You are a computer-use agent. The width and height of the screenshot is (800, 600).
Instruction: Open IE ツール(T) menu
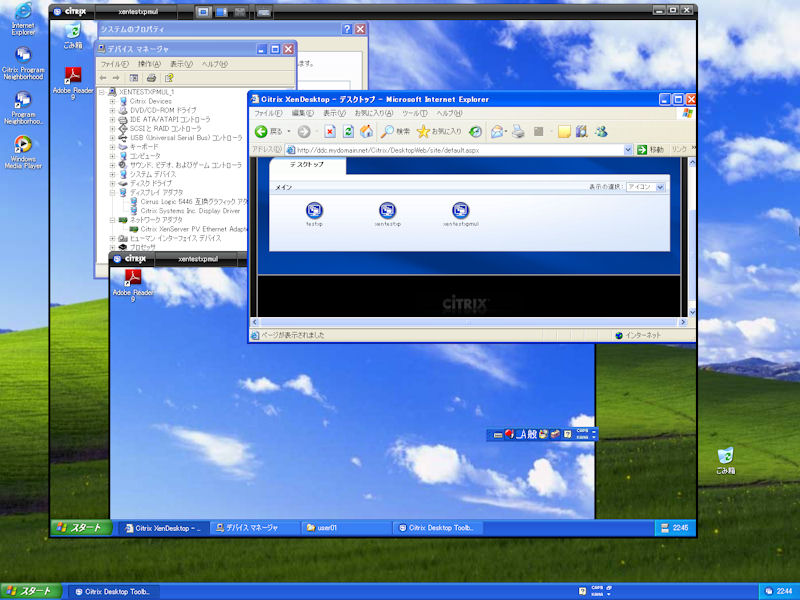pyautogui.click(x=414, y=113)
